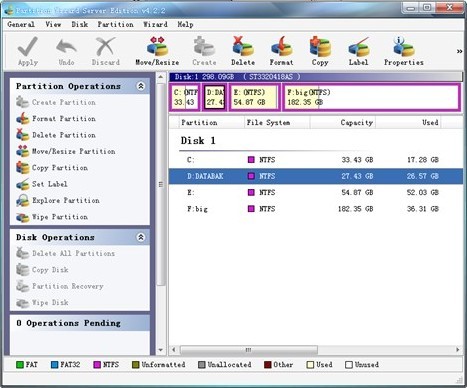Click Copy Disk in sidebar
The image size is (467, 388).
[42, 270]
